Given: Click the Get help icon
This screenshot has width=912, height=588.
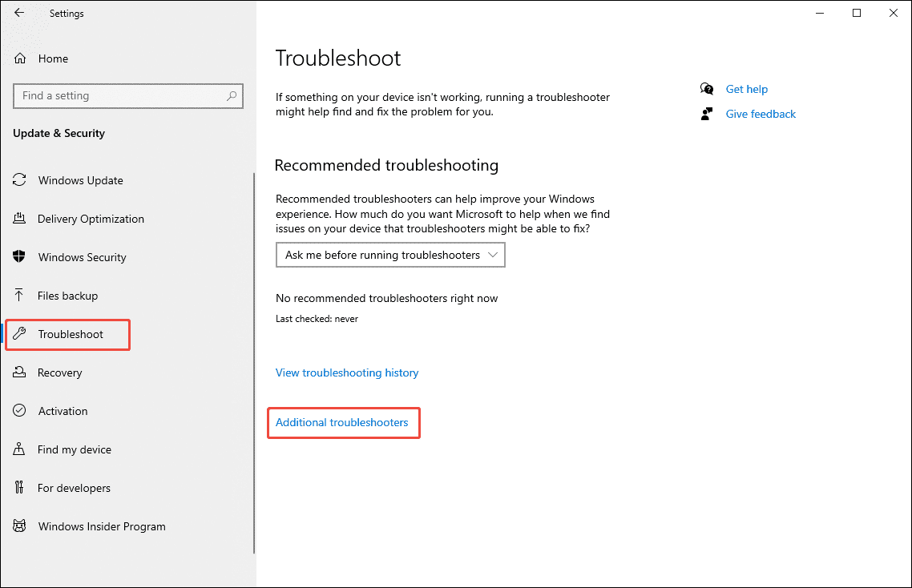Looking at the screenshot, I should coord(706,88).
